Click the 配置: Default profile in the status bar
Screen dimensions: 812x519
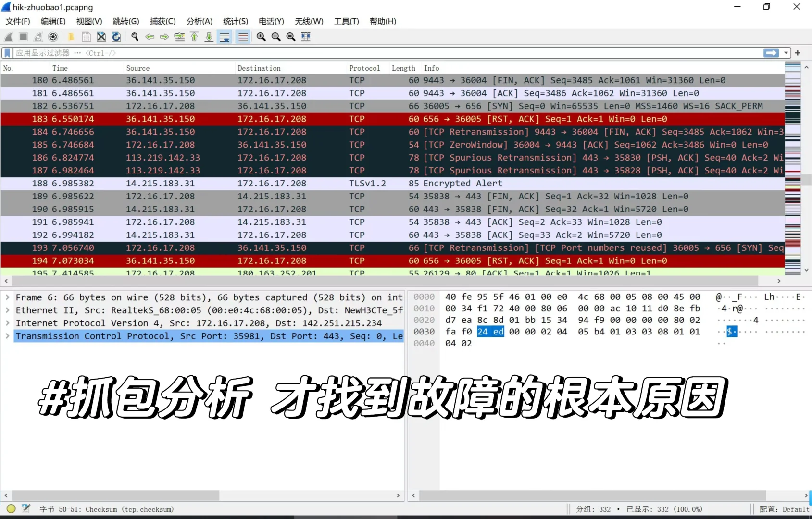[784, 509]
